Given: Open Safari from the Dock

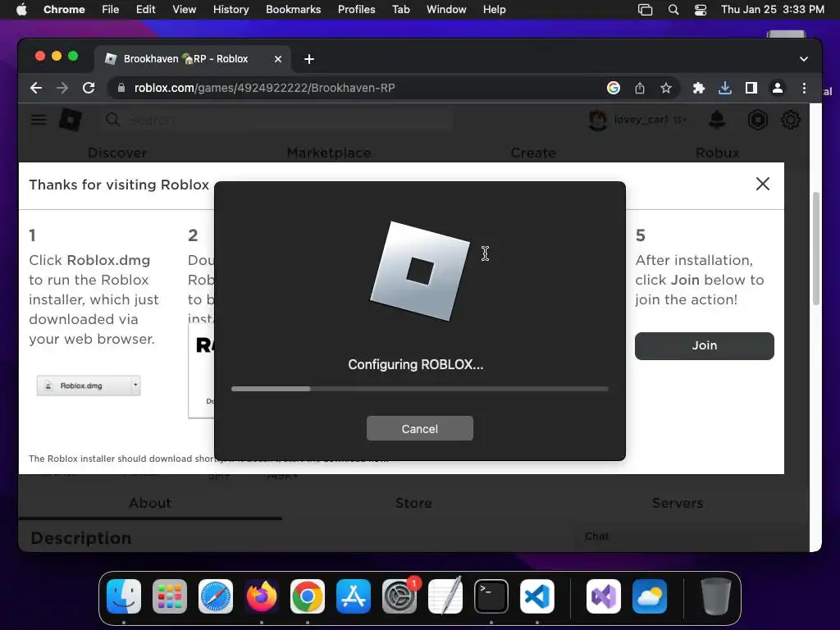Looking at the screenshot, I should coord(216,596).
